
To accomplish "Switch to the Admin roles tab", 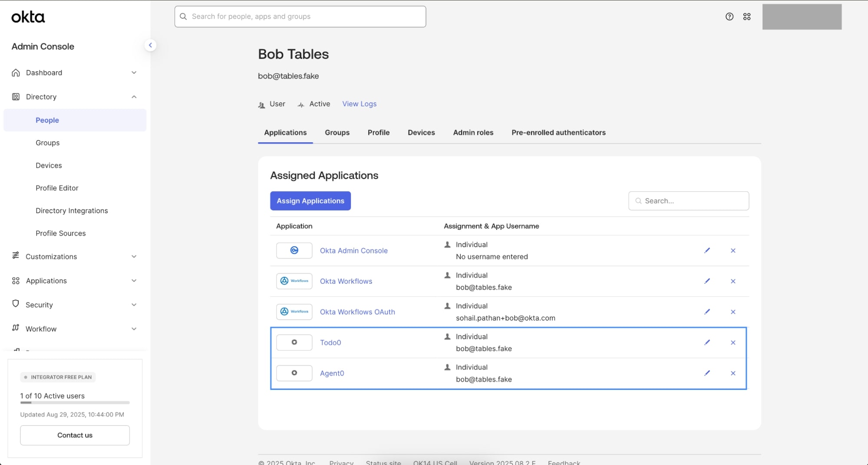I will point(473,133).
